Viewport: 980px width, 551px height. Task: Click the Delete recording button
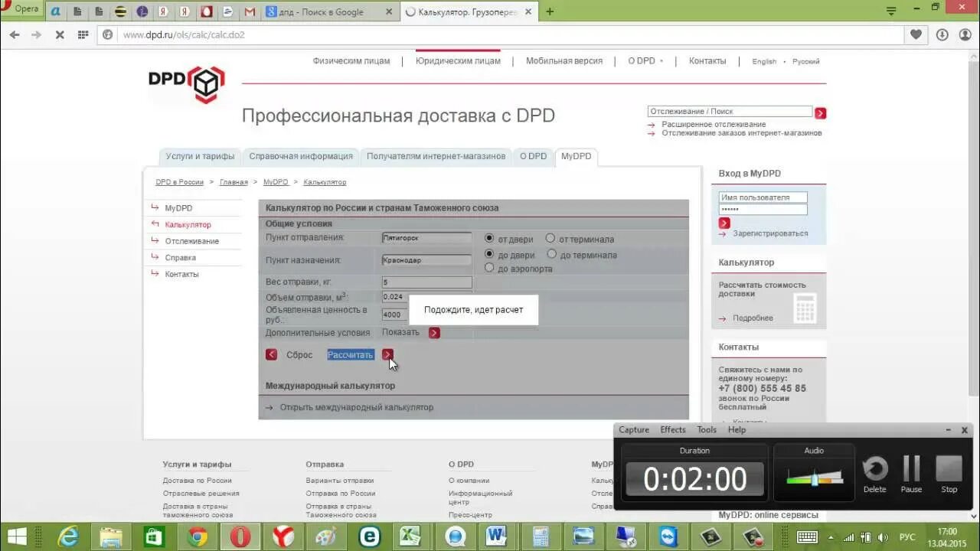point(874,474)
